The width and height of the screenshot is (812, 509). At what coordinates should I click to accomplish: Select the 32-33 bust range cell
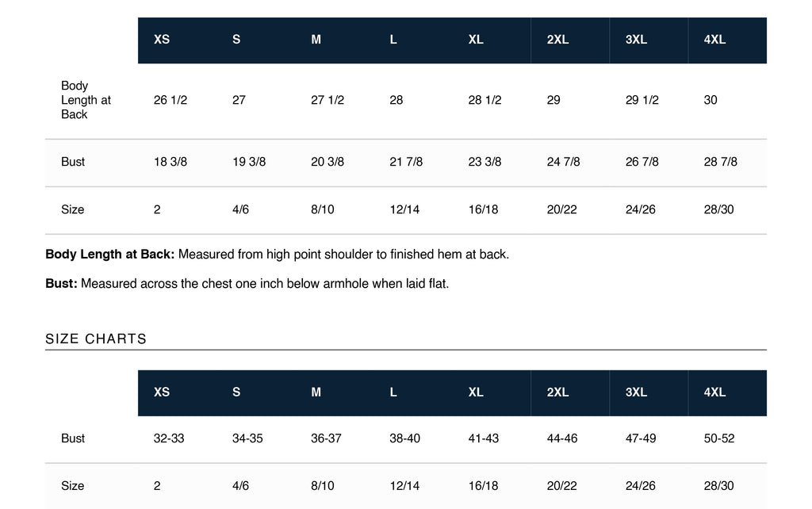point(169,438)
